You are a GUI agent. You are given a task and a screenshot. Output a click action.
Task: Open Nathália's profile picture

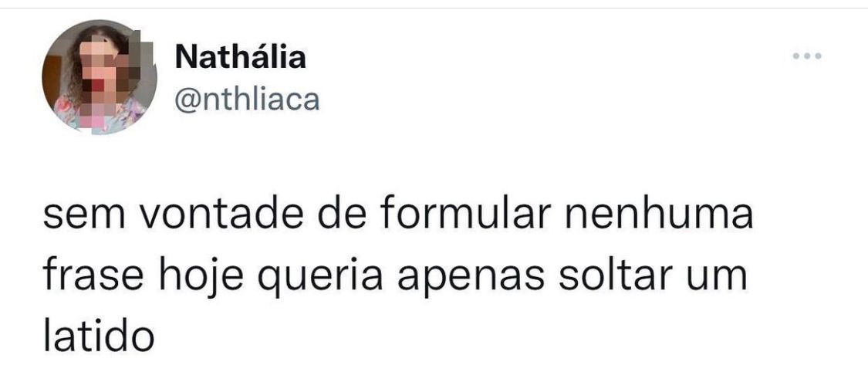(x=99, y=77)
